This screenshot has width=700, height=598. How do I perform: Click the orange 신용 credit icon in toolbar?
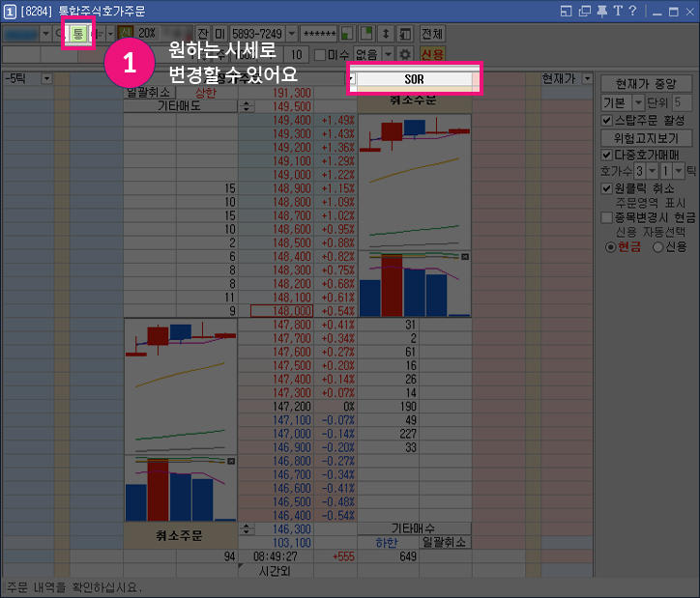[x=433, y=54]
